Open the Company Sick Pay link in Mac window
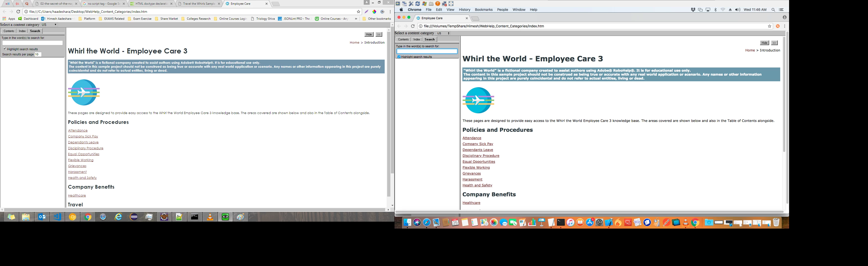 [x=477, y=144]
